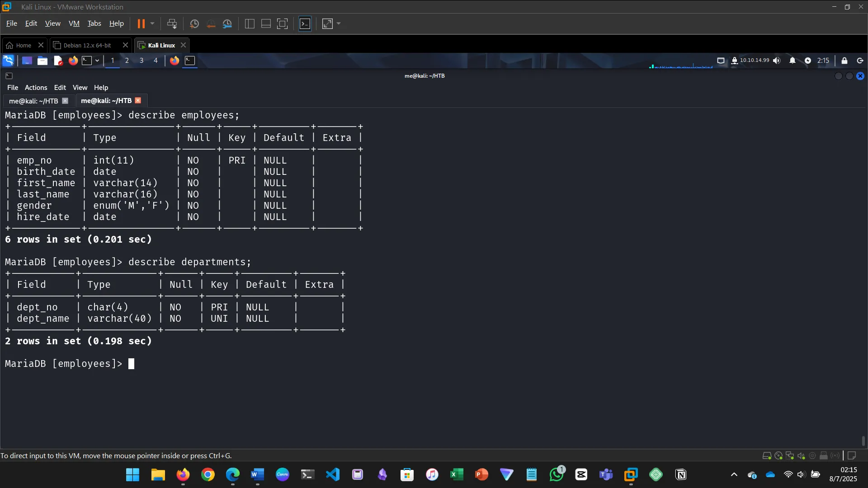Open the Kali applications menu icon
This screenshot has height=488, width=868.
[8, 61]
